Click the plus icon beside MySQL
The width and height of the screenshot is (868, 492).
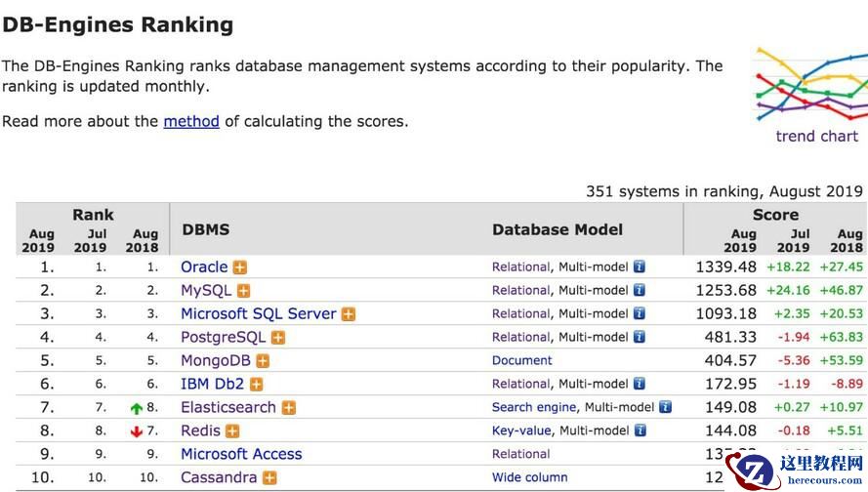(243, 291)
